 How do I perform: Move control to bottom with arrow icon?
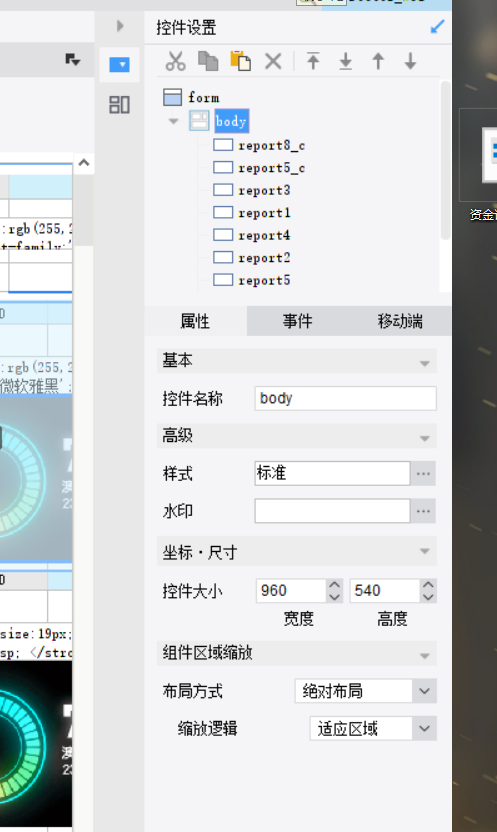coord(346,61)
